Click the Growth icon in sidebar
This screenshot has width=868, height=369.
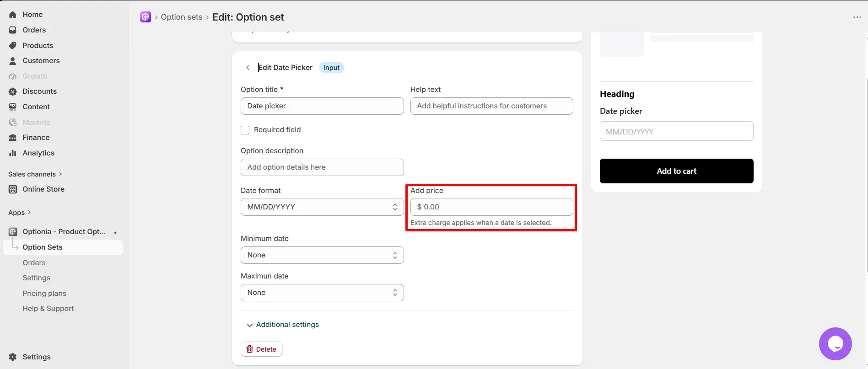(13, 76)
